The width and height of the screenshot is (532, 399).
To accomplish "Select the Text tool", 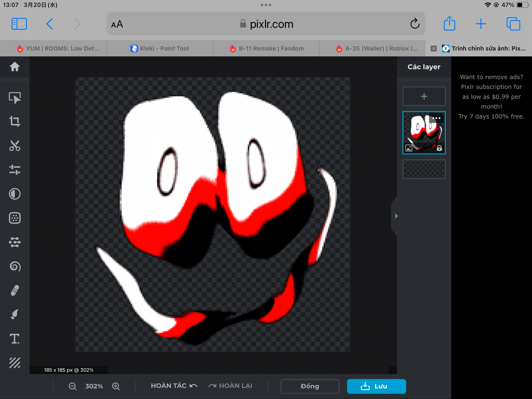I will (x=15, y=339).
